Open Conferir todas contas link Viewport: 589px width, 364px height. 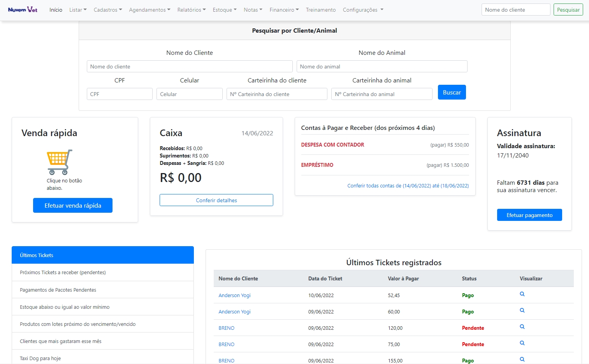tap(408, 186)
